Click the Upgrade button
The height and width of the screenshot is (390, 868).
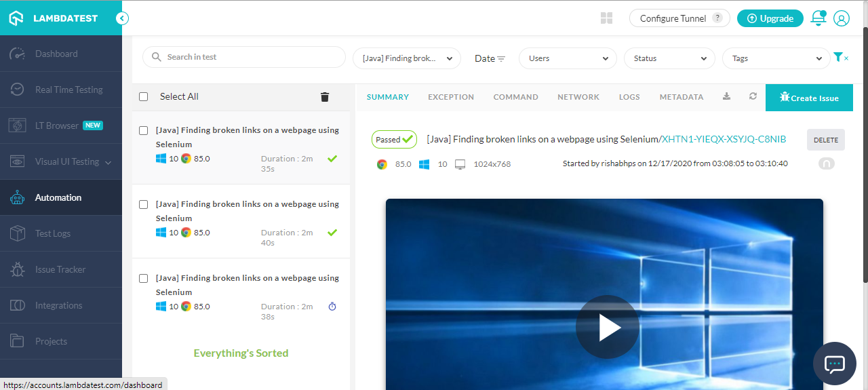click(x=770, y=18)
